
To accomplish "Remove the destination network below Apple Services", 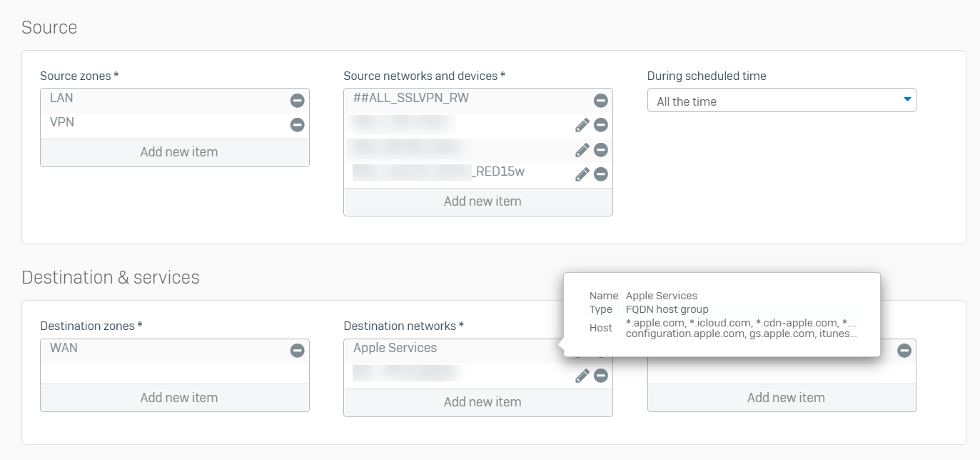I will point(601,376).
